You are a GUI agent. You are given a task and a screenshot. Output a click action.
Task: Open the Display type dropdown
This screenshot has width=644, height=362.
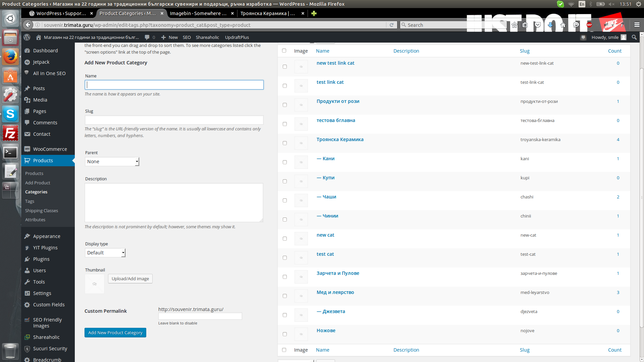click(x=105, y=253)
